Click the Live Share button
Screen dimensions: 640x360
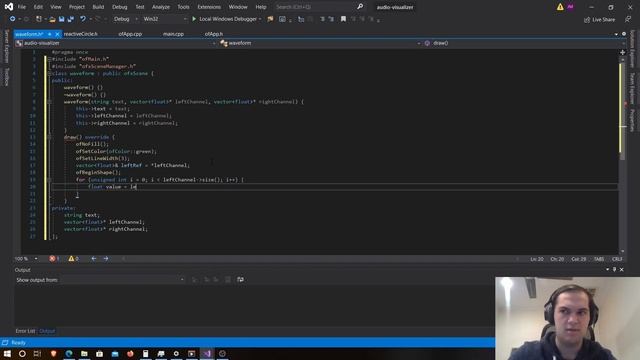[x=599, y=19]
